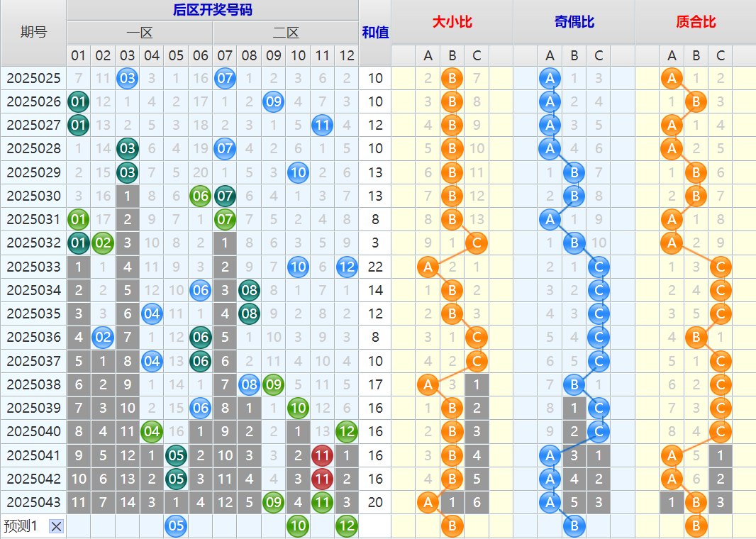Click green ball 04 in row 2025040
Screen dimensions: 756x539
[x=151, y=432]
